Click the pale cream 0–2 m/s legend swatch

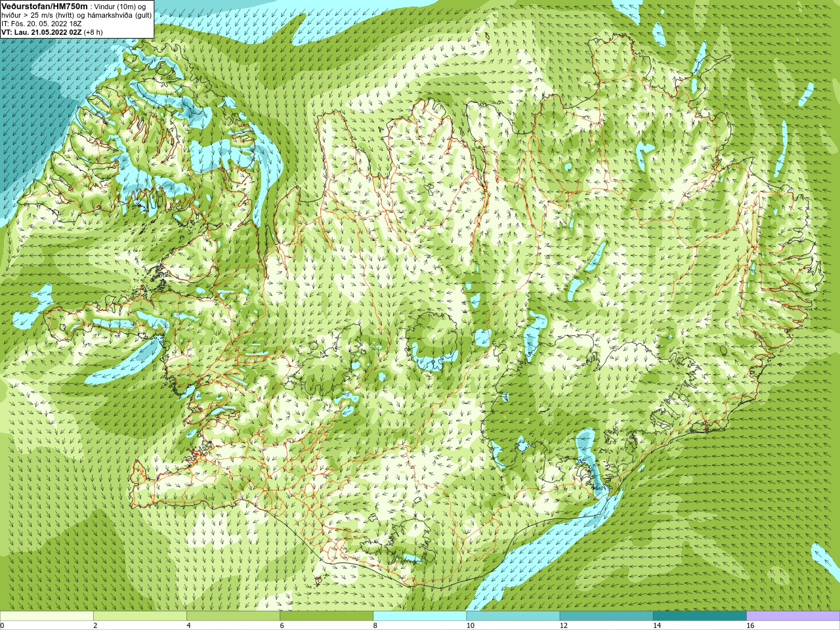click(47, 616)
